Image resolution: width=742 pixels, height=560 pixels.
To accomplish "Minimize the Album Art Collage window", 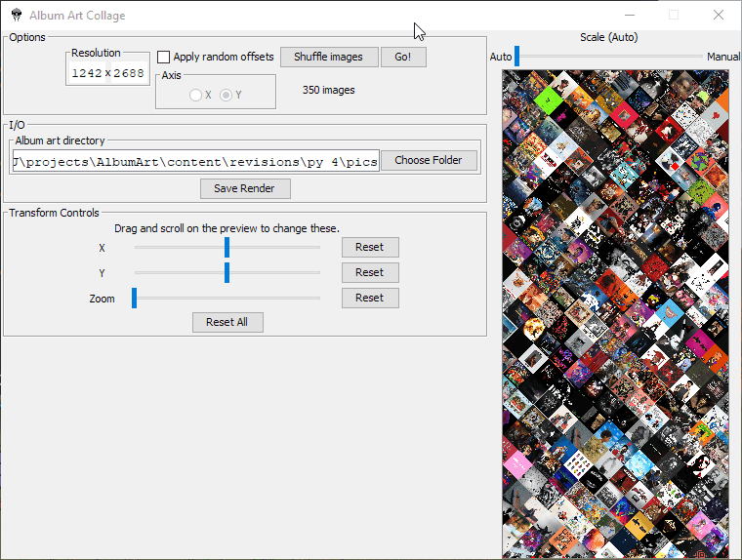I will tap(630, 16).
